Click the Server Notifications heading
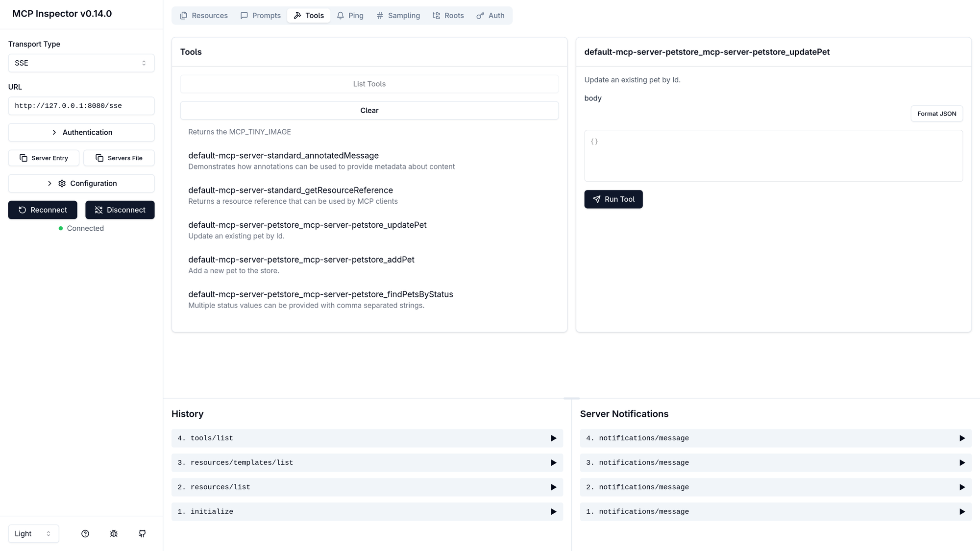The height and width of the screenshot is (551, 980). point(624,414)
